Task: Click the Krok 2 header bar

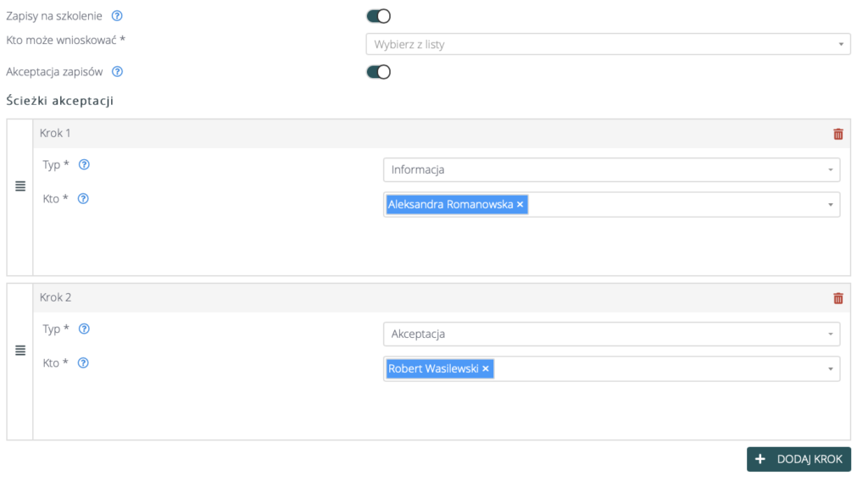Action: point(424,298)
